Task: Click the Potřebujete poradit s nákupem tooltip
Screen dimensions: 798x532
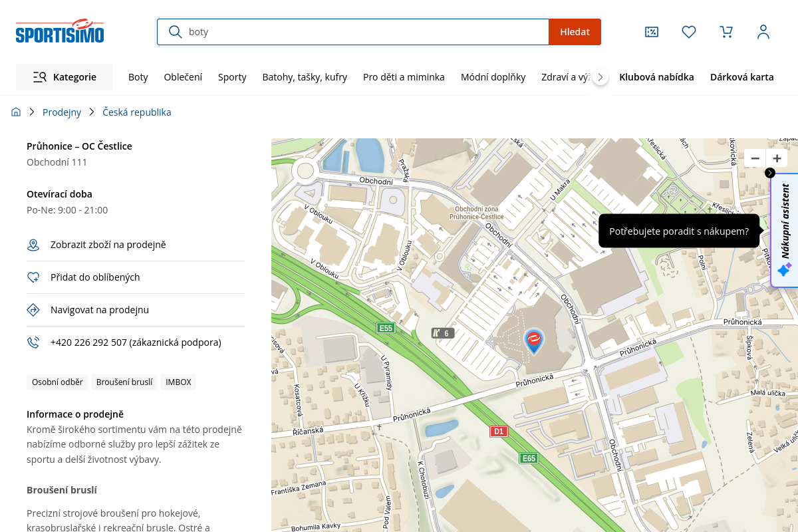Action: pos(679,231)
